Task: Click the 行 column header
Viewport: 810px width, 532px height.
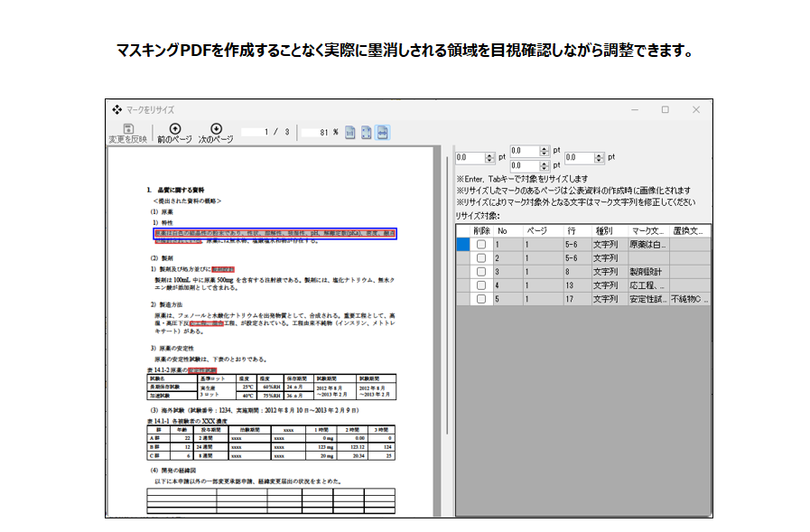Action: (576, 231)
